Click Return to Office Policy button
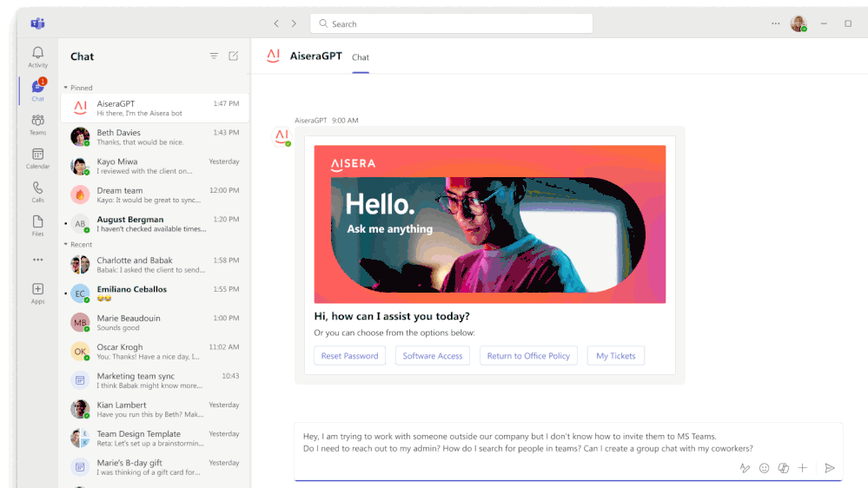The image size is (868, 488). (x=528, y=356)
